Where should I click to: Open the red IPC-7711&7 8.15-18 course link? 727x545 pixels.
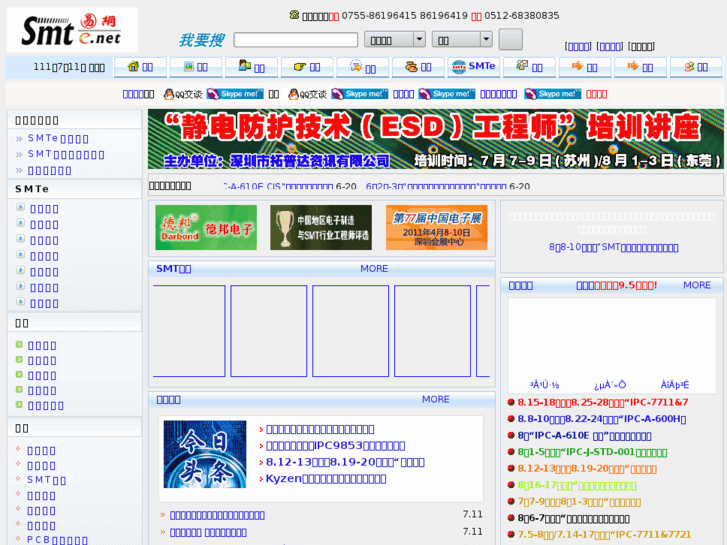coord(603,402)
